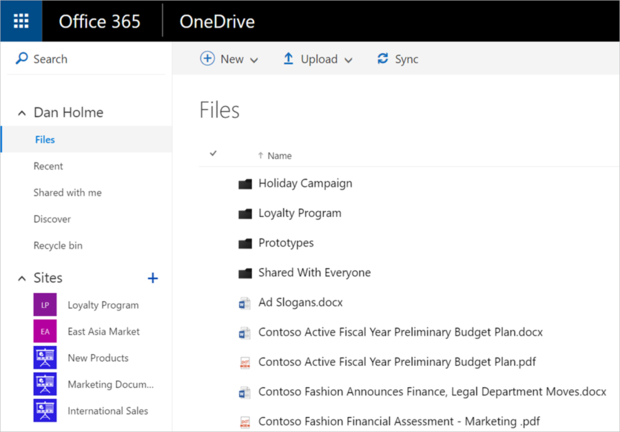Open the Holiday Campaign folder

point(305,183)
